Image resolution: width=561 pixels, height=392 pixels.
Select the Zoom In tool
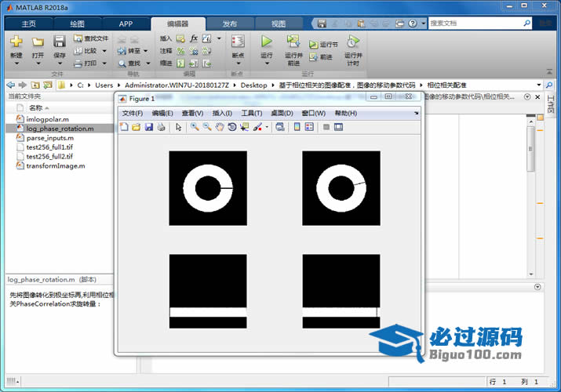click(x=195, y=127)
